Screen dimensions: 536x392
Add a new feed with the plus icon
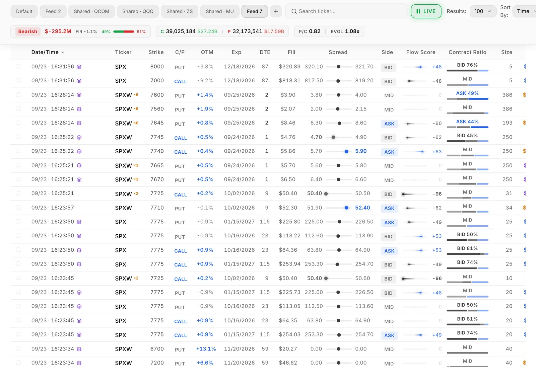point(276,11)
